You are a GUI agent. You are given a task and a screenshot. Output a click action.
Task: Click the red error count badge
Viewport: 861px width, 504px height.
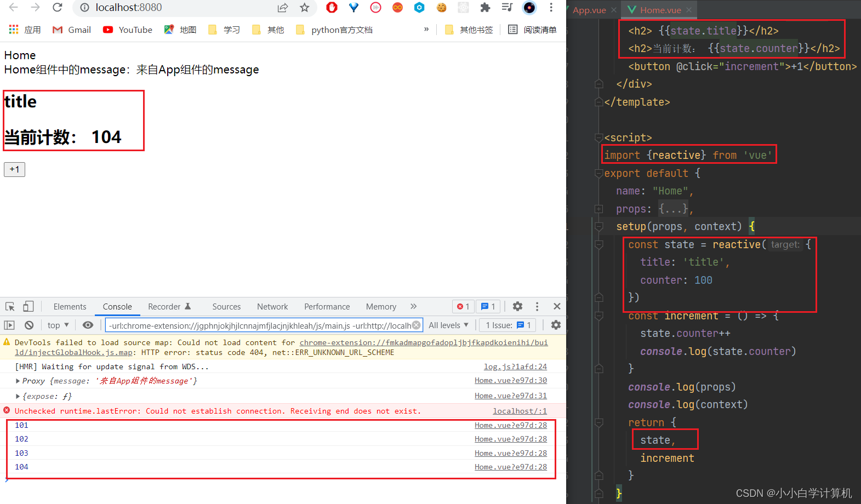coord(463,307)
